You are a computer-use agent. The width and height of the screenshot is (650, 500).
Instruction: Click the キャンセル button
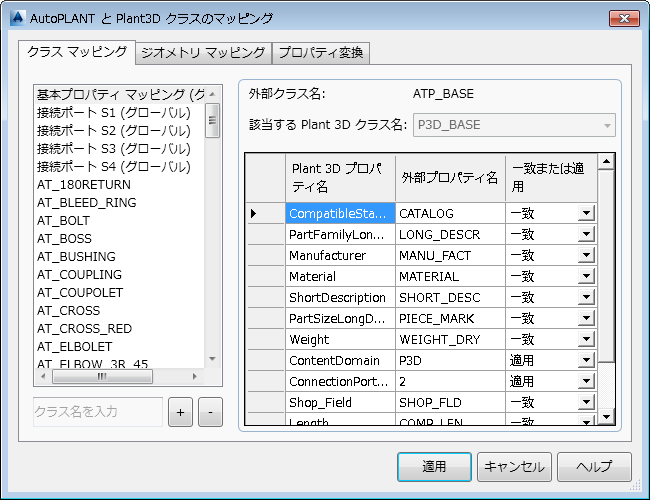[514, 467]
